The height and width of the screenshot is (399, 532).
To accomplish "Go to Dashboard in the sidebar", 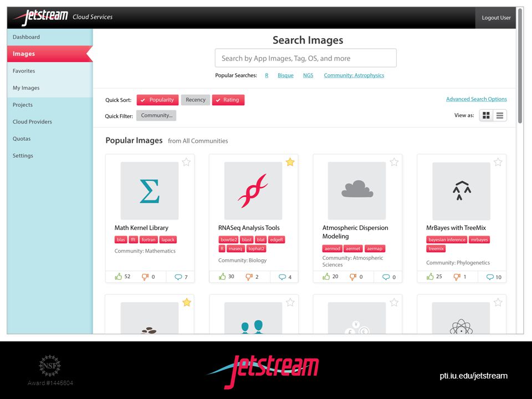I will [x=50, y=37].
